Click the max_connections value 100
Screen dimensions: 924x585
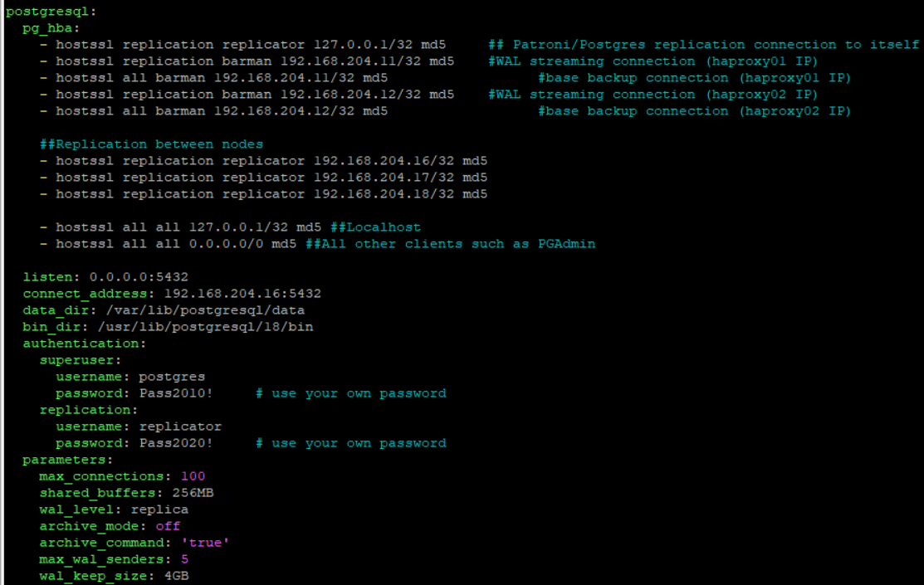(193, 476)
